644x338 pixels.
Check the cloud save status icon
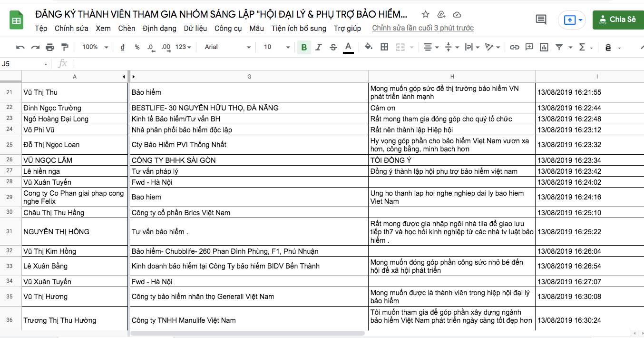tap(457, 14)
